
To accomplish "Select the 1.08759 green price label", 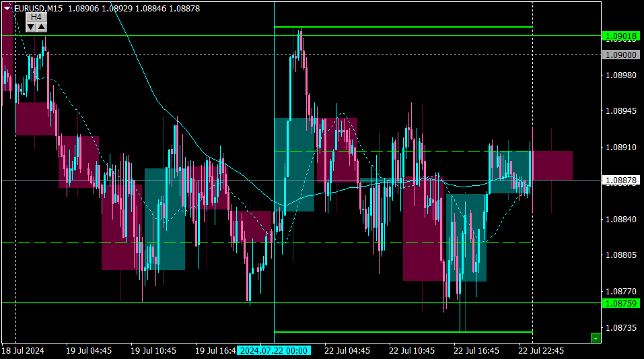I will point(621,304).
